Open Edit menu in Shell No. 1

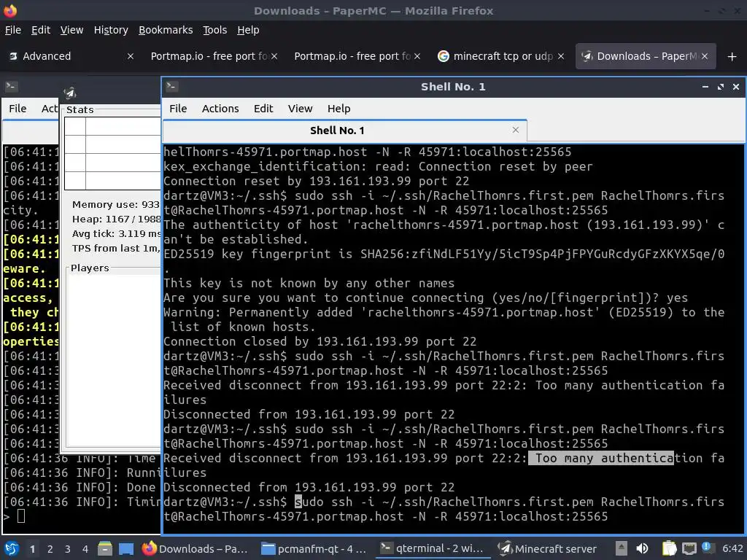point(263,109)
